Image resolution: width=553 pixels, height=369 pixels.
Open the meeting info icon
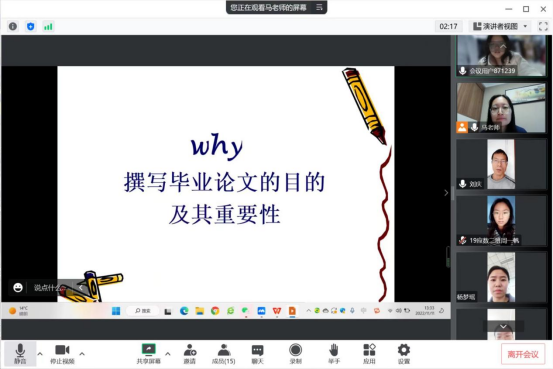click(13, 26)
